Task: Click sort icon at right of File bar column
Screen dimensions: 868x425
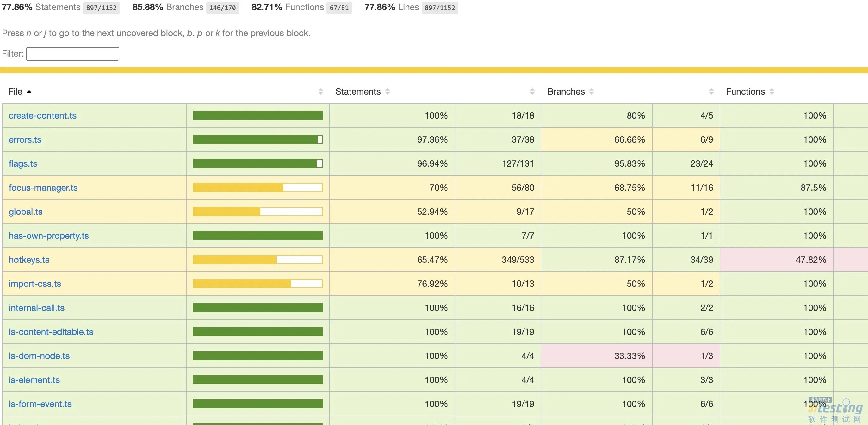Action: (x=320, y=92)
